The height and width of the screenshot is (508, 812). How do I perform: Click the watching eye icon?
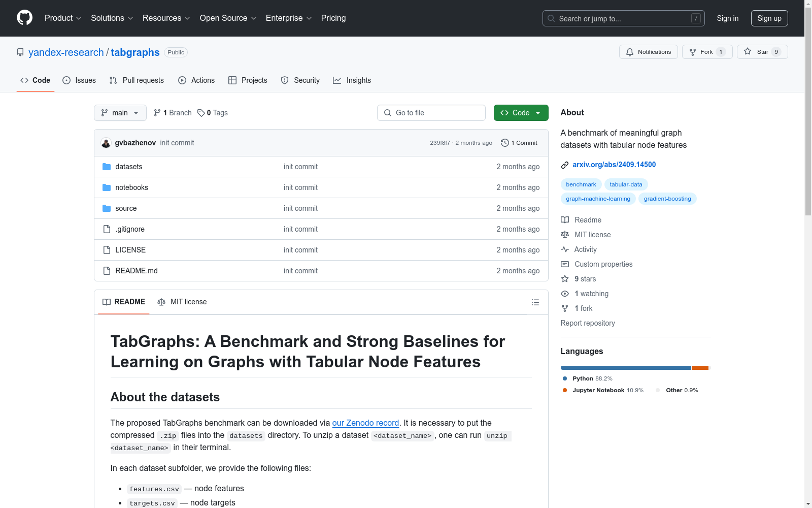click(565, 294)
